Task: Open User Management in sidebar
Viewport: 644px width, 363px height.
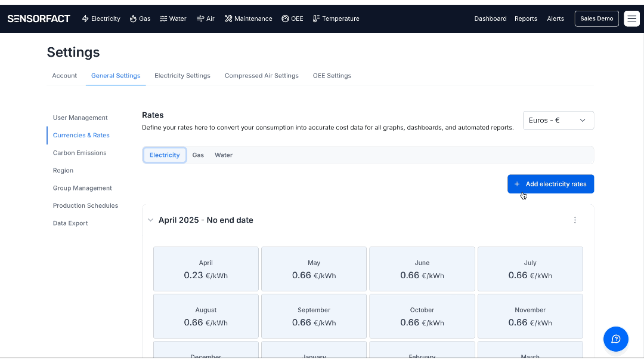Action: pos(80,118)
